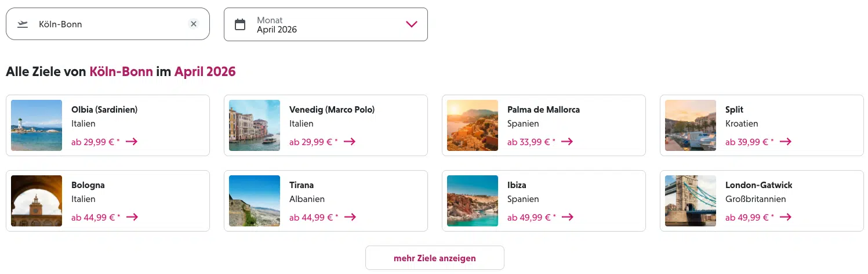This screenshot has height=274, width=868.
Task: Click arrow on Tirana card
Action: (x=350, y=217)
